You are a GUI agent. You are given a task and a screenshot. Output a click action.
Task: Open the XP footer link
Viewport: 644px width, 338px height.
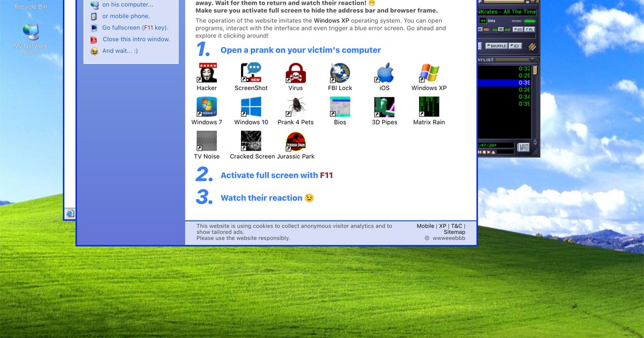(443, 226)
